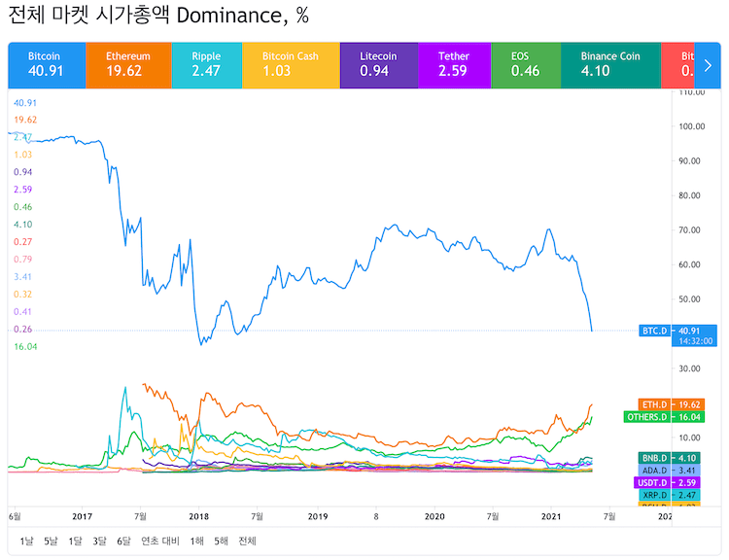Click the pink 0.79 legend value
Screen dimensions: 729x560
click(22, 260)
